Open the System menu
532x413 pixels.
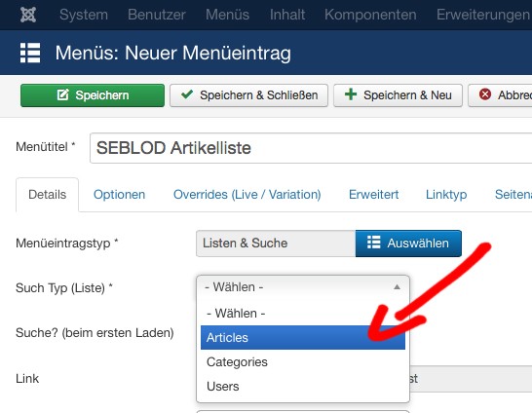(84, 15)
